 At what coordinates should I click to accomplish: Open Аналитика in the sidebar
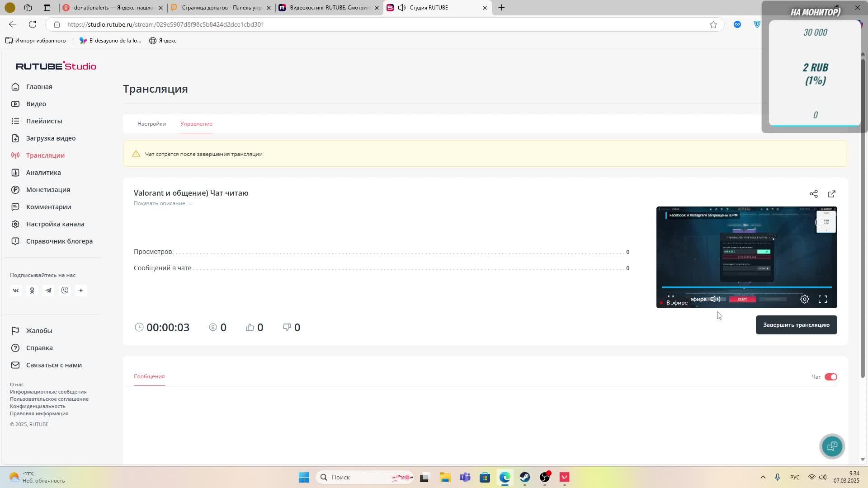pos(43,173)
